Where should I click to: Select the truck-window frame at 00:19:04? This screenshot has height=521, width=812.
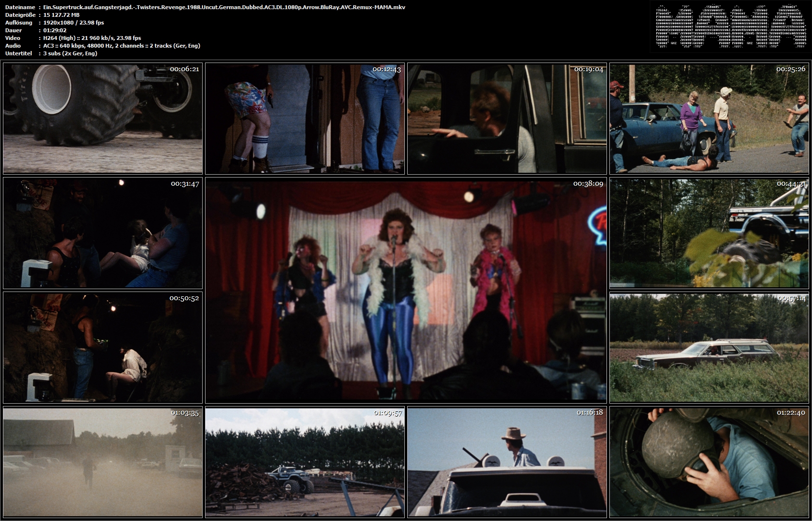[507, 118]
